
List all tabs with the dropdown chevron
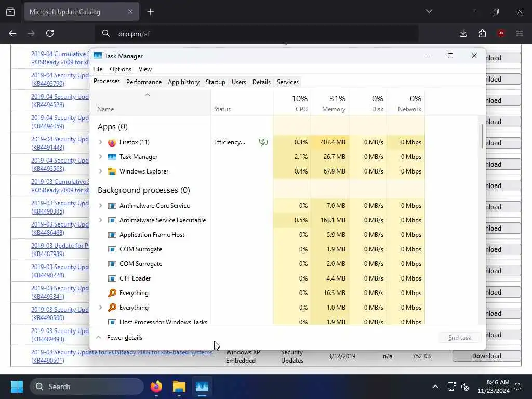429,11
